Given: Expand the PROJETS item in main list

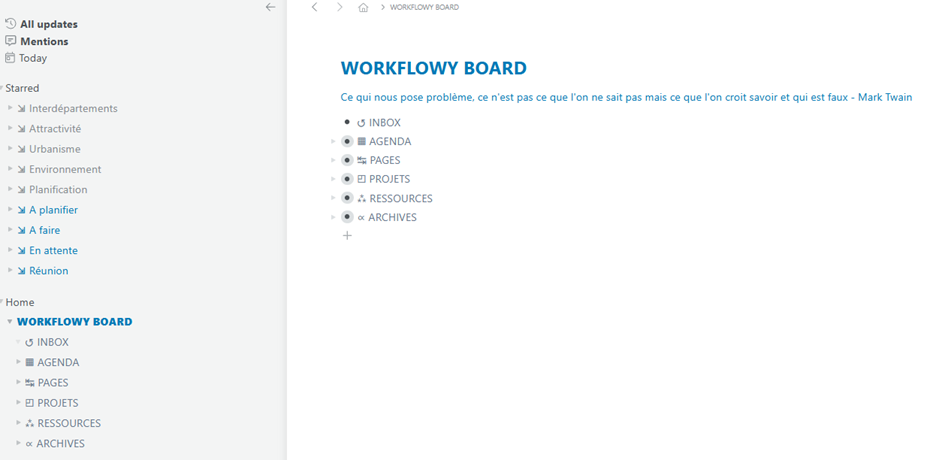Looking at the screenshot, I should coord(333,179).
